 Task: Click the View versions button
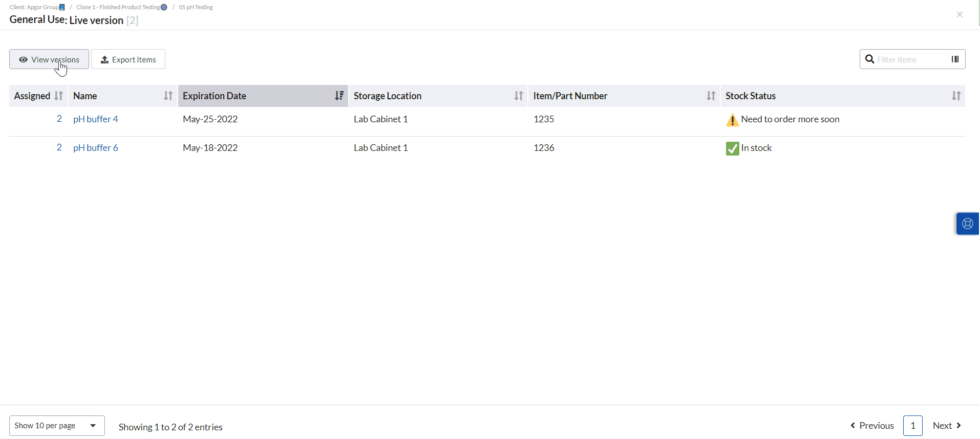coord(49,59)
